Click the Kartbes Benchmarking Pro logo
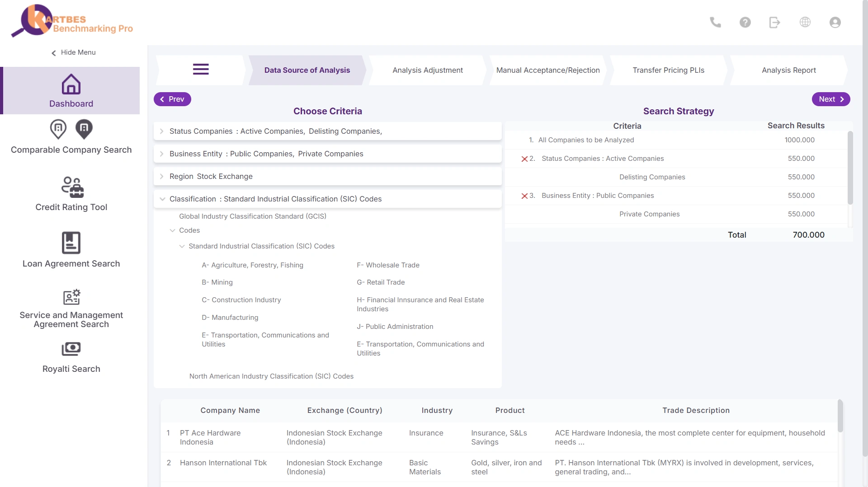Image resolution: width=868 pixels, height=487 pixels. click(x=72, y=21)
